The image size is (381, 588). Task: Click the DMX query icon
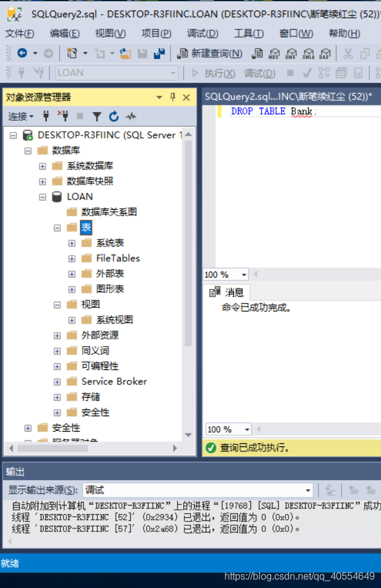(291, 54)
